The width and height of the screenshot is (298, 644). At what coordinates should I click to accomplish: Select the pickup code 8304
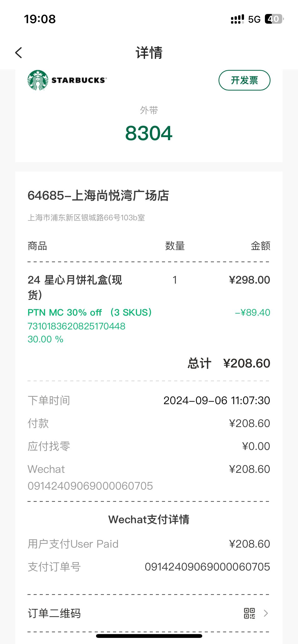pos(149,133)
